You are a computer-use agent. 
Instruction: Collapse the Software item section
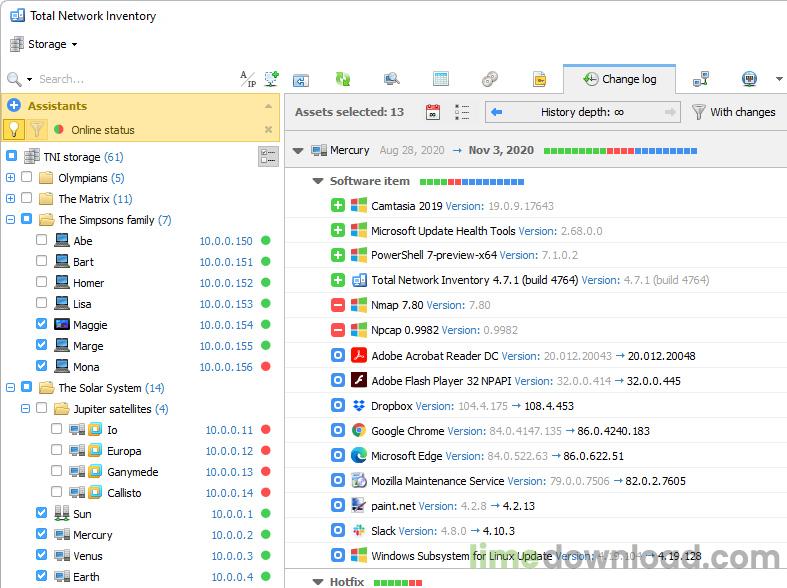pyautogui.click(x=318, y=181)
